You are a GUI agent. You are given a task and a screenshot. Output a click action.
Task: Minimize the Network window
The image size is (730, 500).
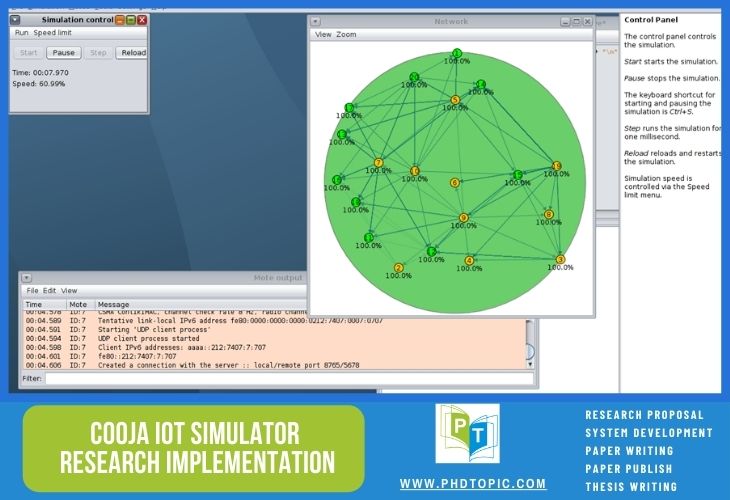pos(565,21)
